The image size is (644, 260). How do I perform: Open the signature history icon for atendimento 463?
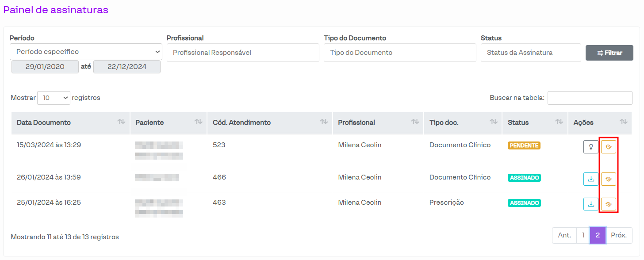608,204
